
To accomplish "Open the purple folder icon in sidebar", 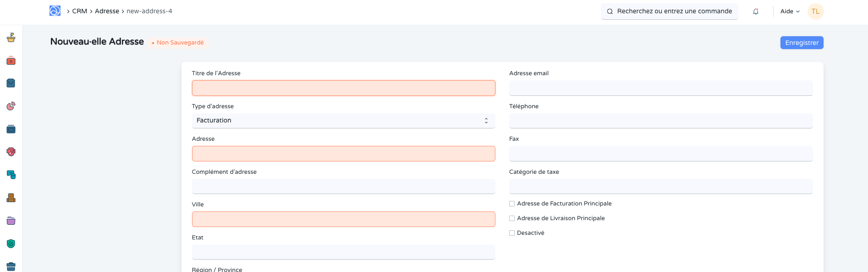I will (x=11, y=221).
